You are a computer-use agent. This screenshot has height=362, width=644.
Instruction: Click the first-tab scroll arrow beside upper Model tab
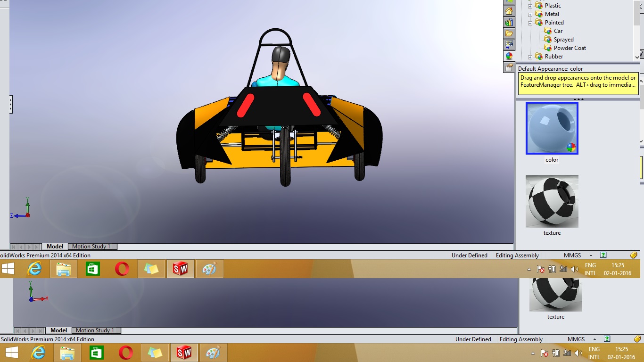click(x=14, y=247)
